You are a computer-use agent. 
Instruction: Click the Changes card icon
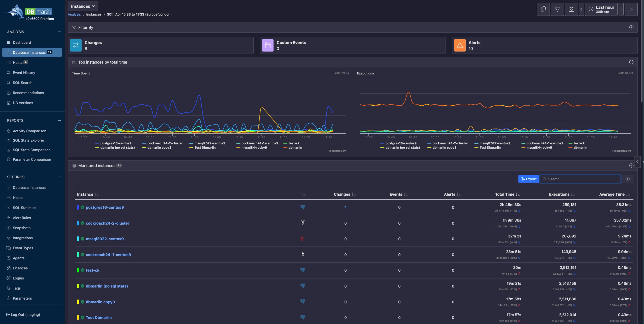coord(76,45)
